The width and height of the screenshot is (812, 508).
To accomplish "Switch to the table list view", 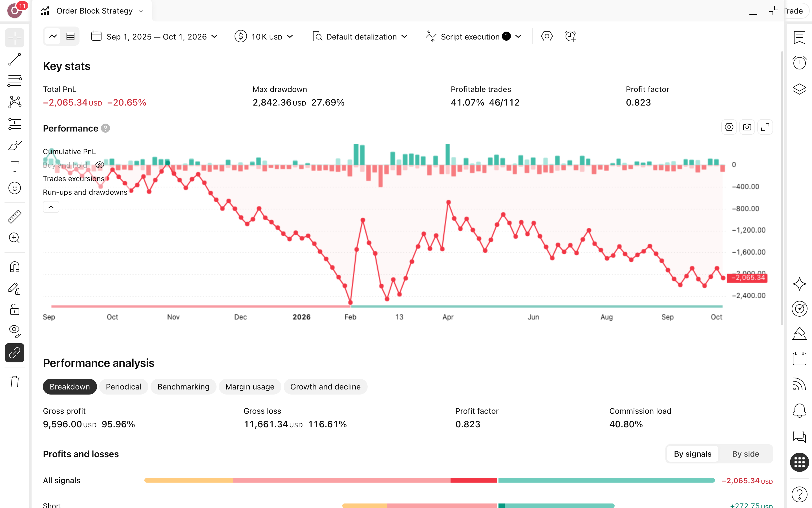I will 70,36.
